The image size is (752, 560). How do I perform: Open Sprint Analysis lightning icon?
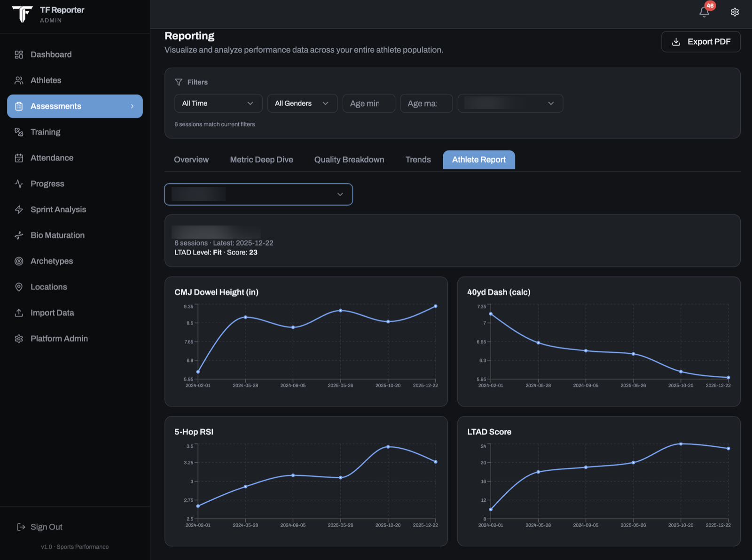coord(19,210)
